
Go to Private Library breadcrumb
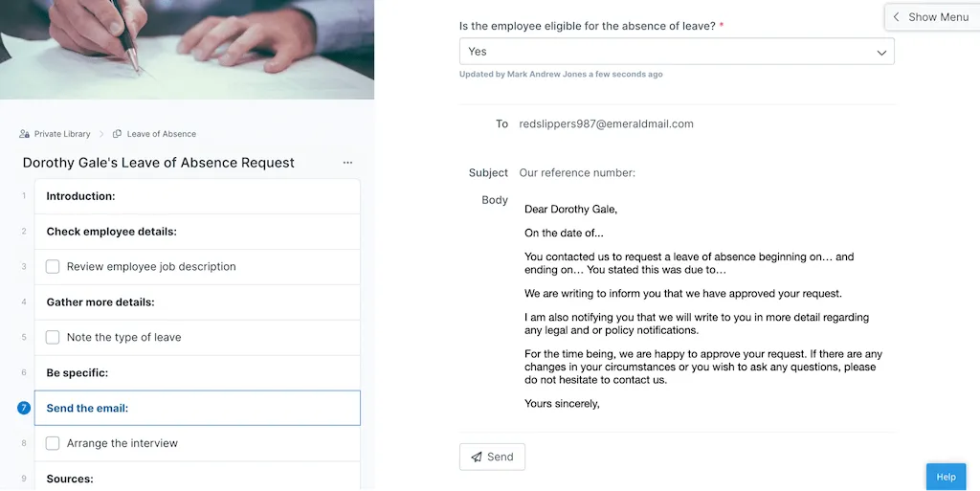tap(62, 134)
